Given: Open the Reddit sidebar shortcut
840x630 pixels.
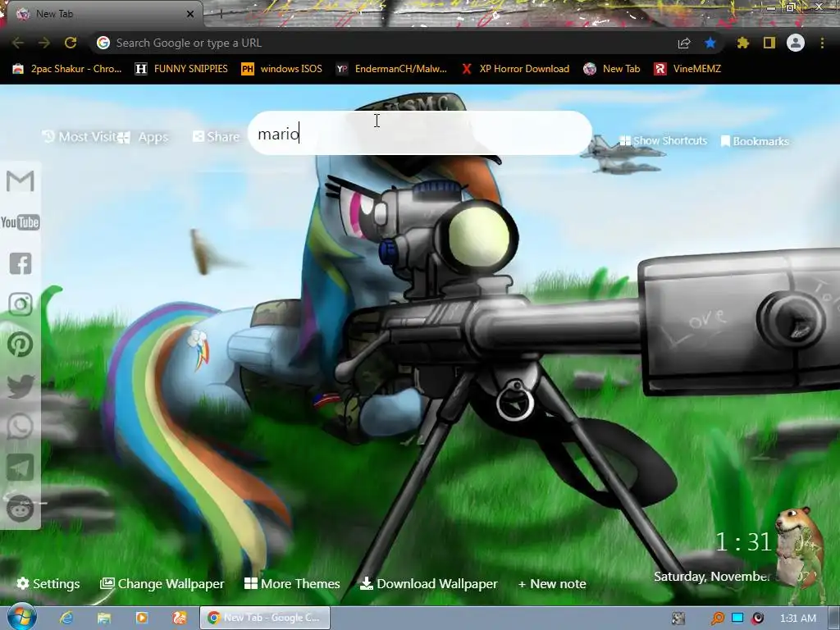Looking at the screenshot, I should [x=21, y=509].
